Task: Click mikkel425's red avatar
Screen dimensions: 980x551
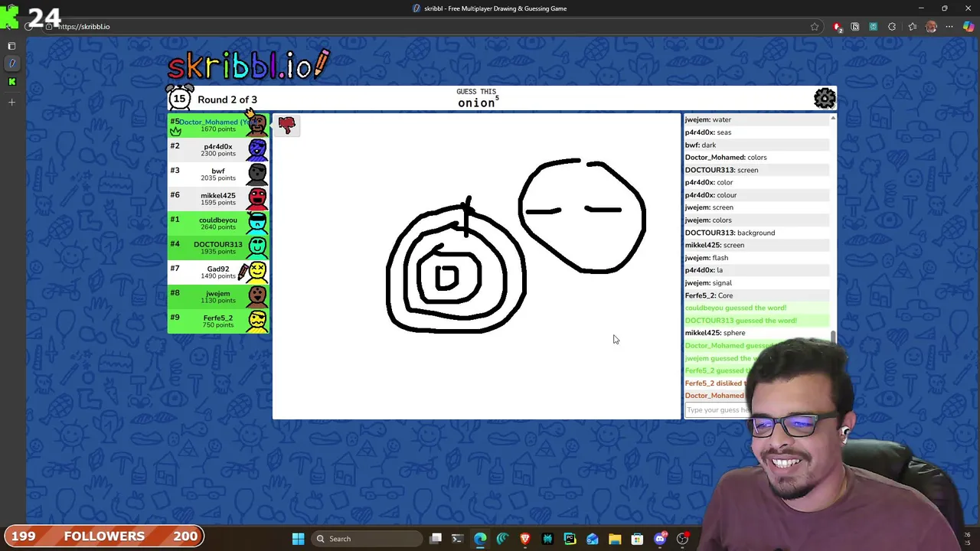Action: 257,199
